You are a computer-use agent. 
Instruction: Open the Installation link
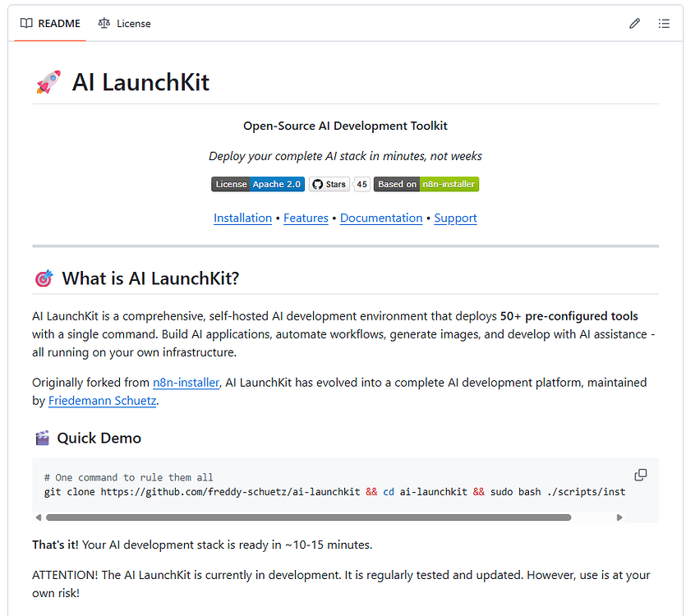[x=242, y=218]
